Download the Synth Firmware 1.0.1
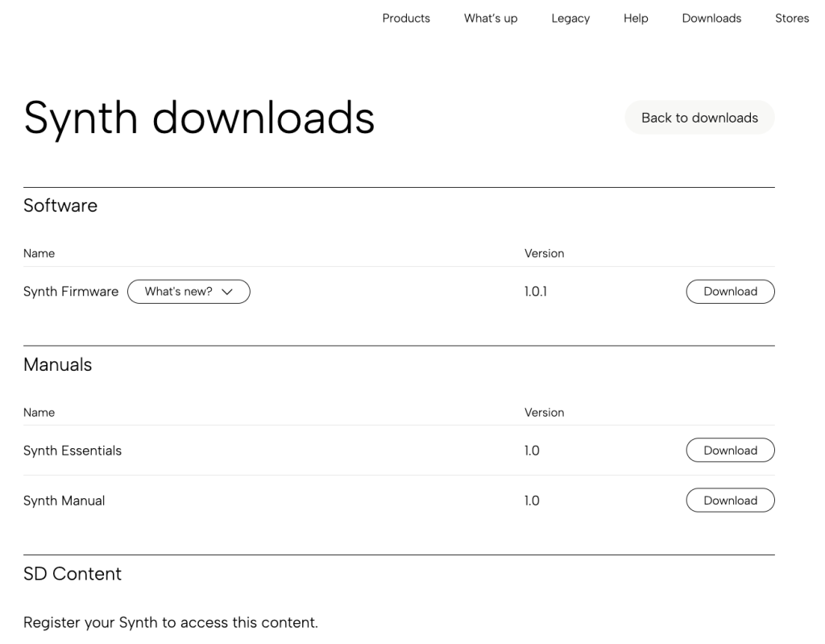Viewport: 825px width, 644px height. click(730, 291)
